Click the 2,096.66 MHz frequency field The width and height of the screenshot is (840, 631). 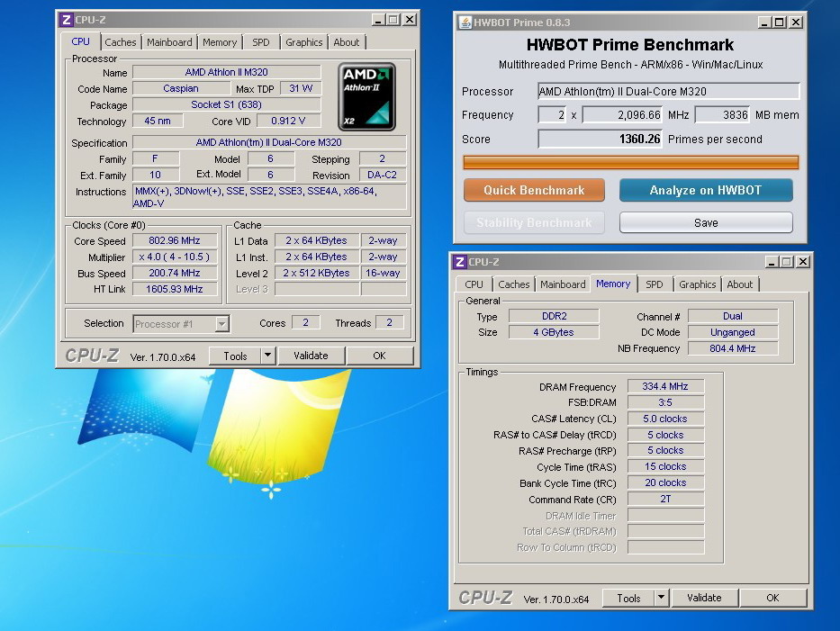622,114
